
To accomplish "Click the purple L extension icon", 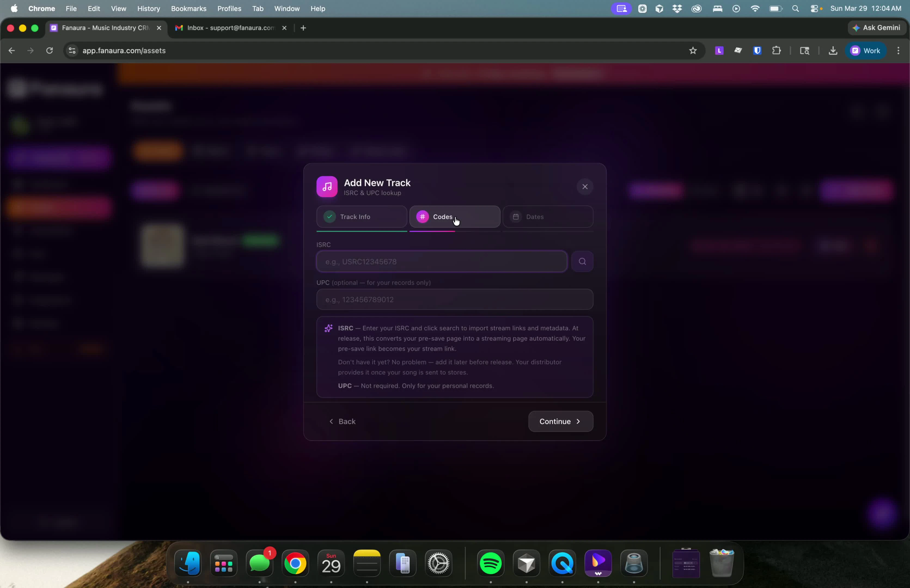I will pyautogui.click(x=719, y=50).
